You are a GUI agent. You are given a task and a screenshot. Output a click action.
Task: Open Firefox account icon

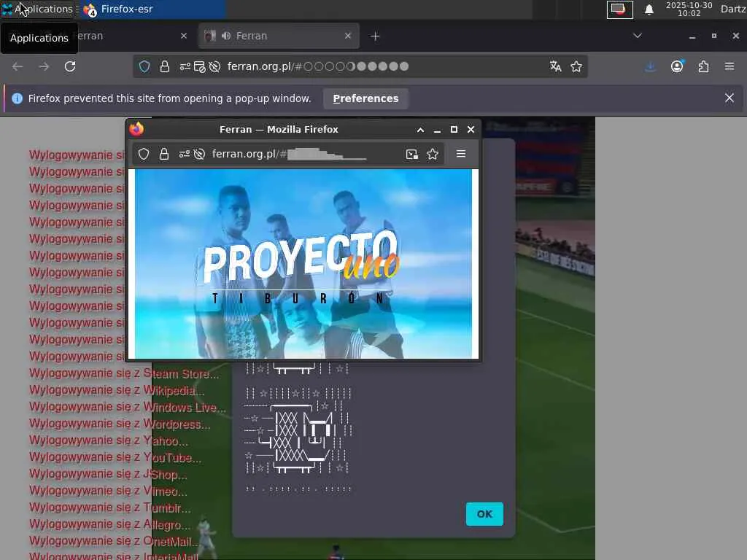click(x=677, y=66)
